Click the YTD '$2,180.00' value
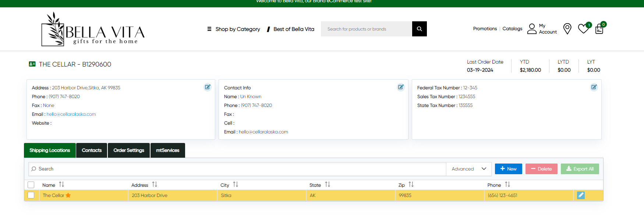644x215 pixels. click(530, 70)
